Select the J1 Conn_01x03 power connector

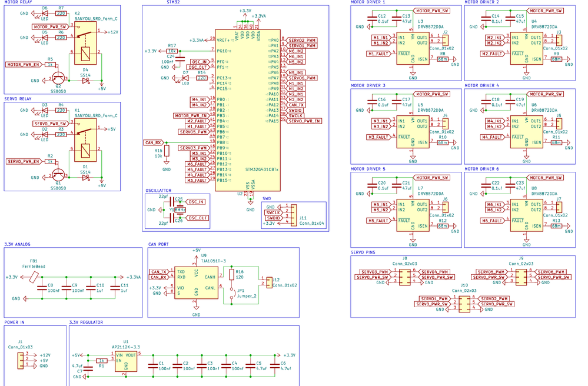click(20, 360)
